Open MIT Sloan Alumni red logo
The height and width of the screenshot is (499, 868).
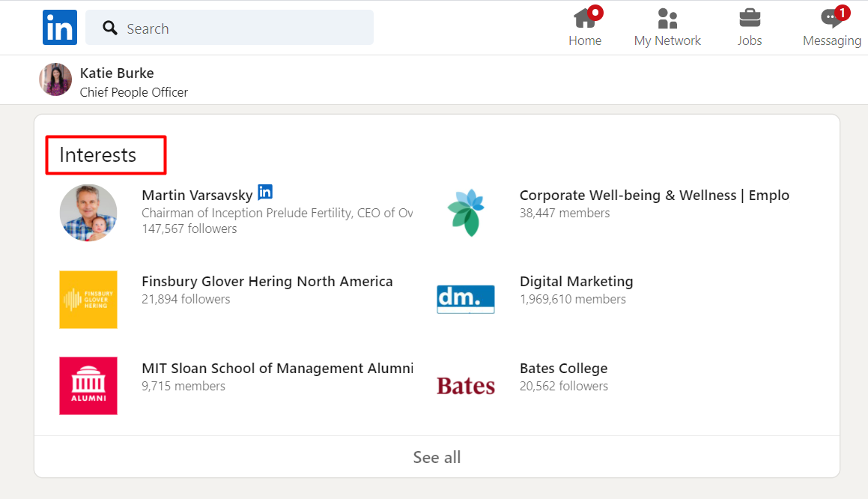click(88, 385)
